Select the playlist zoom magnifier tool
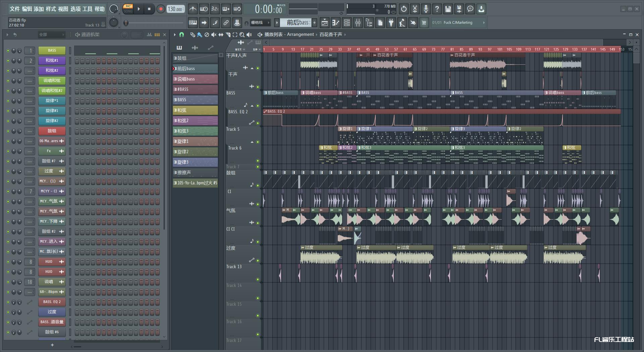Image resolution: width=644 pixels, height=352 pixels. point(242,35)
